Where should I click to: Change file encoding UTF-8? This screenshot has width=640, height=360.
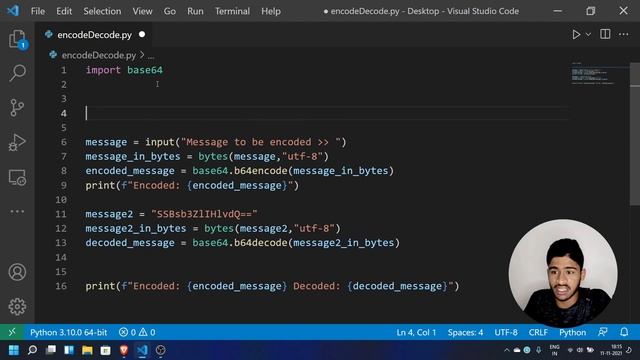coord(506,332)
